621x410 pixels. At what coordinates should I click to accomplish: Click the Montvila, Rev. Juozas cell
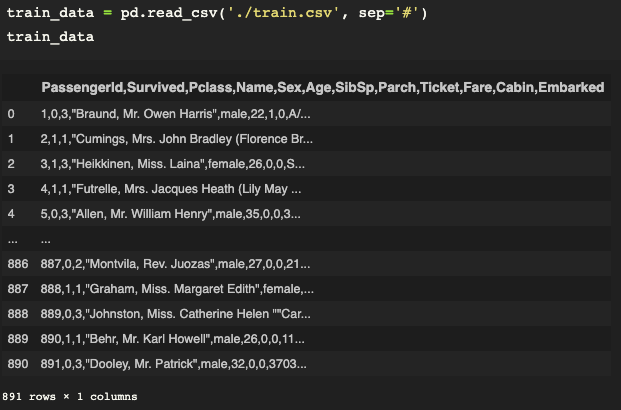(175, 264)
